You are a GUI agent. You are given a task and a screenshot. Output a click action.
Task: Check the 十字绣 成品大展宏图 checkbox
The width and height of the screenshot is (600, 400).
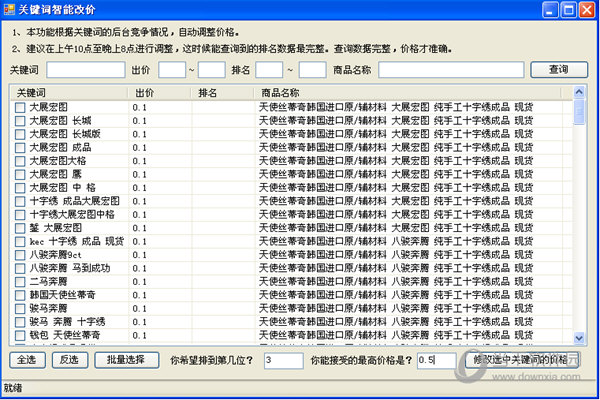20,201
